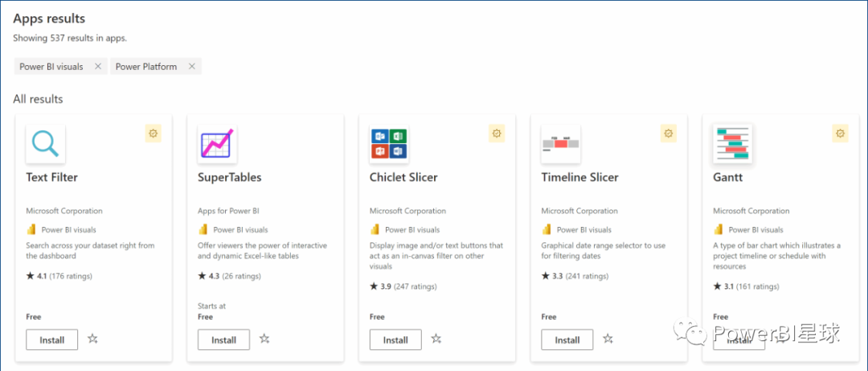868x371 pixels.
Task: Click Power BI icon on Timeline Slicer card
Action: tap(547, 229)
